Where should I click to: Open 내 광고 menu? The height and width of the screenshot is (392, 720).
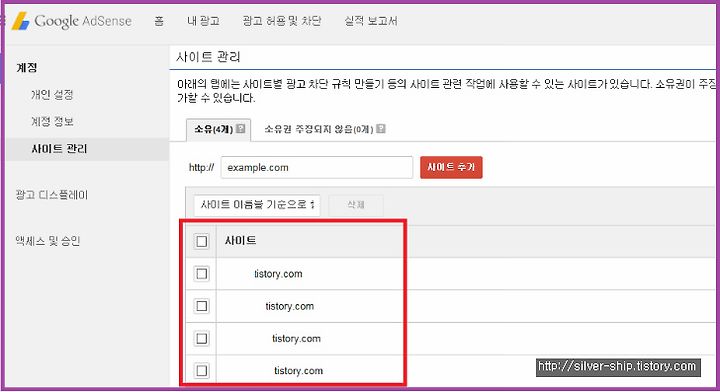(203, 21)
